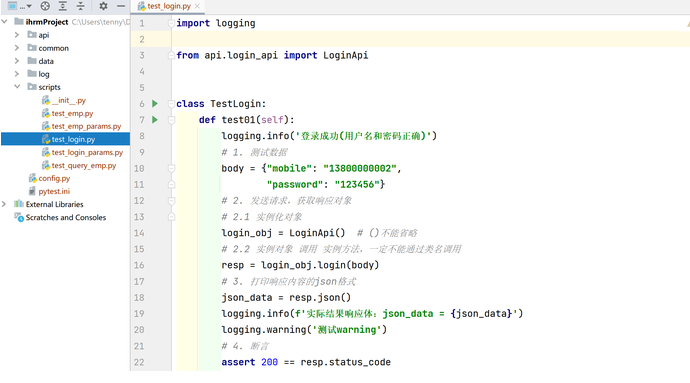Hide the project panel with minus icon
This screenshot has width=690, height=383.
coord(121,6)
